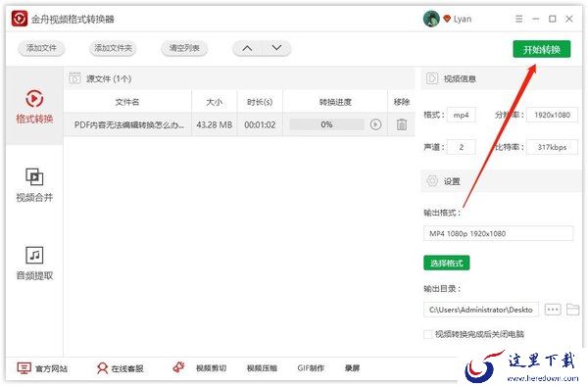Click the 00:01:02 duration cell
The image size is (588, 386).
[x=260, y=124]
